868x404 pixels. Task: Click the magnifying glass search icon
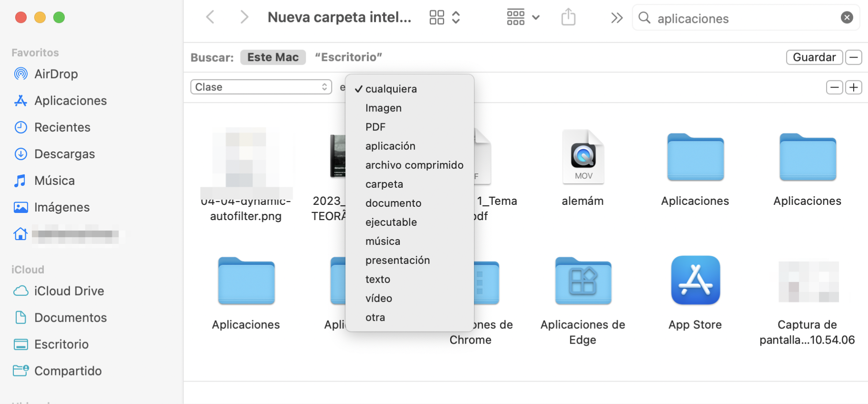pyautogui.click(x=645, y=18)
